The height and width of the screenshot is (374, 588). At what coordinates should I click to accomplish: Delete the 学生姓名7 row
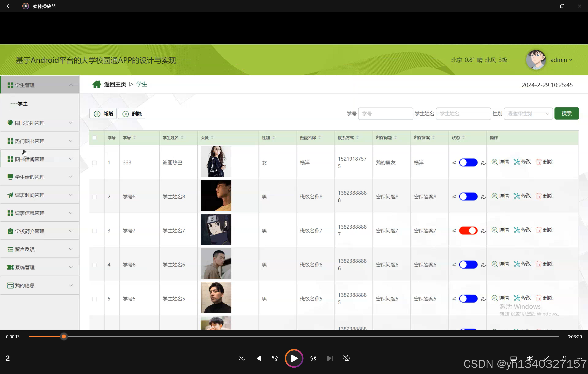coord(544,230)
